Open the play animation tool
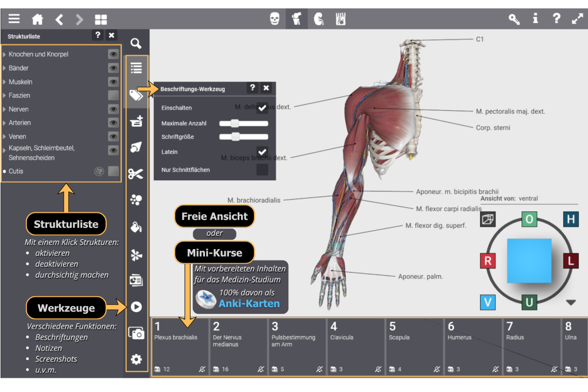 [x=136, y=307]
